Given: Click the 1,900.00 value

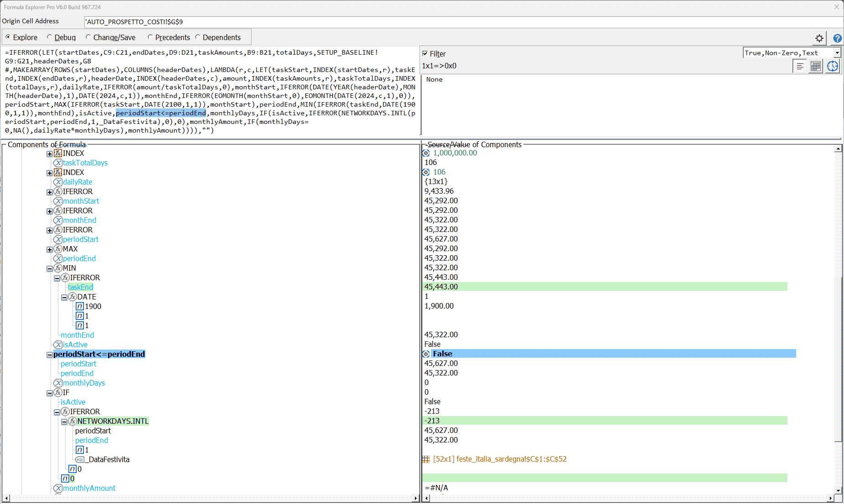Looking at the screenshot, I should click(439, 306).
